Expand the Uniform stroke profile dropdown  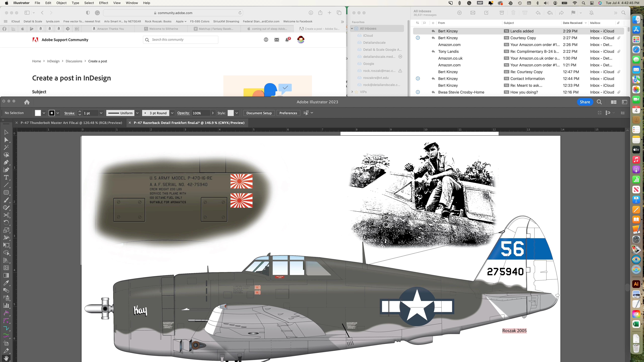coord(137,113)
